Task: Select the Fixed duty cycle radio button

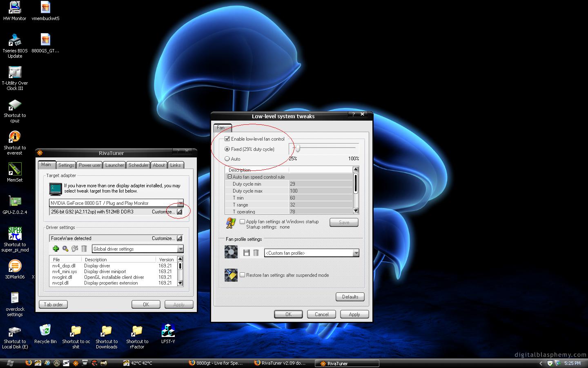Action: tap(227, 149)
